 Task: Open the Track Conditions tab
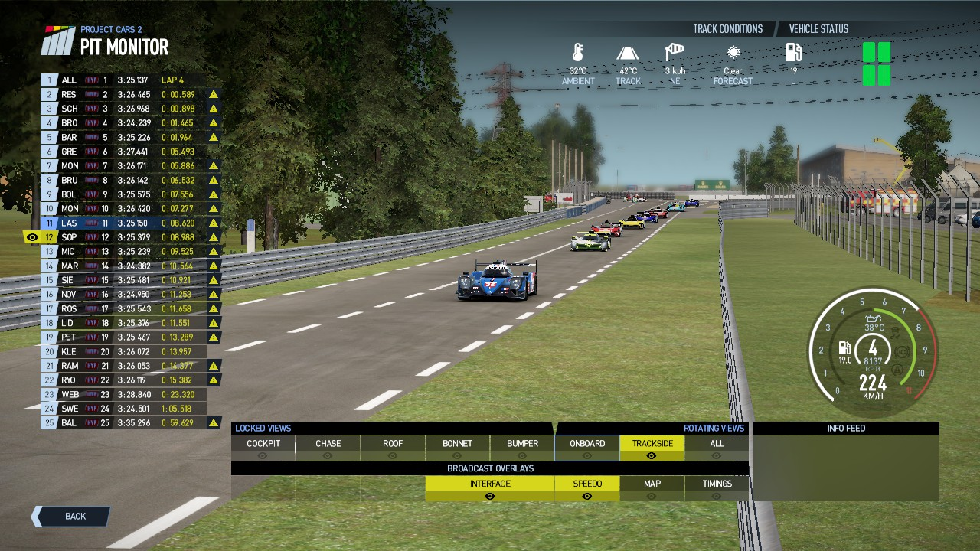727,29
